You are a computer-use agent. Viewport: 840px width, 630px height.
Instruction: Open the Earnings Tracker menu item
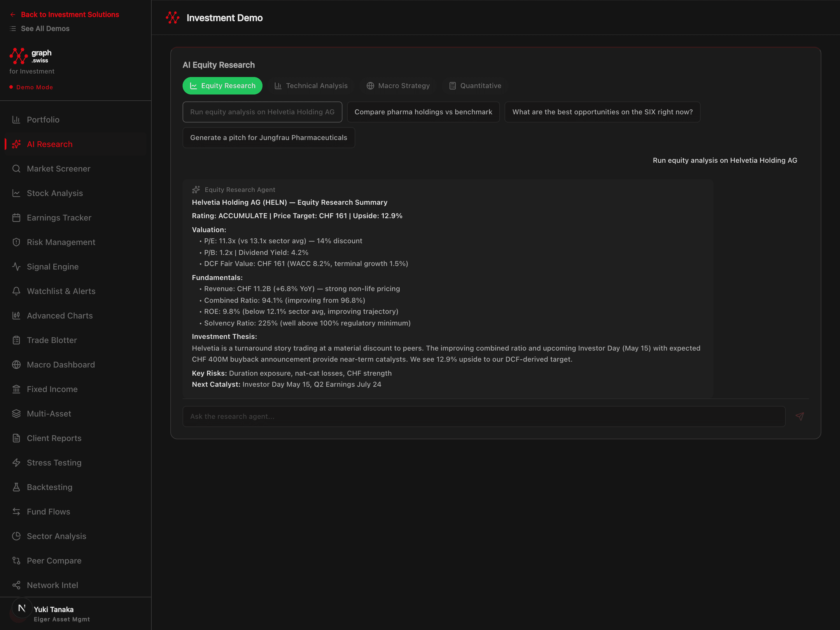76,218
